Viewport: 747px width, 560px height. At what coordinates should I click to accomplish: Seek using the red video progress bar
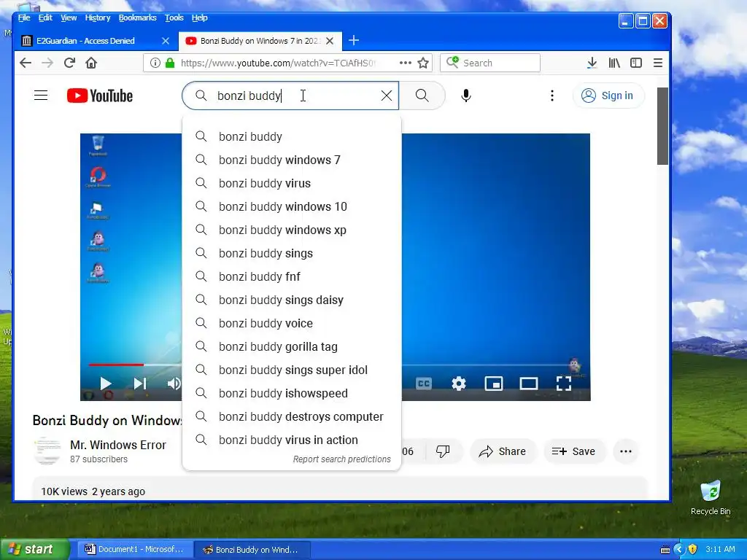[116, 365]
